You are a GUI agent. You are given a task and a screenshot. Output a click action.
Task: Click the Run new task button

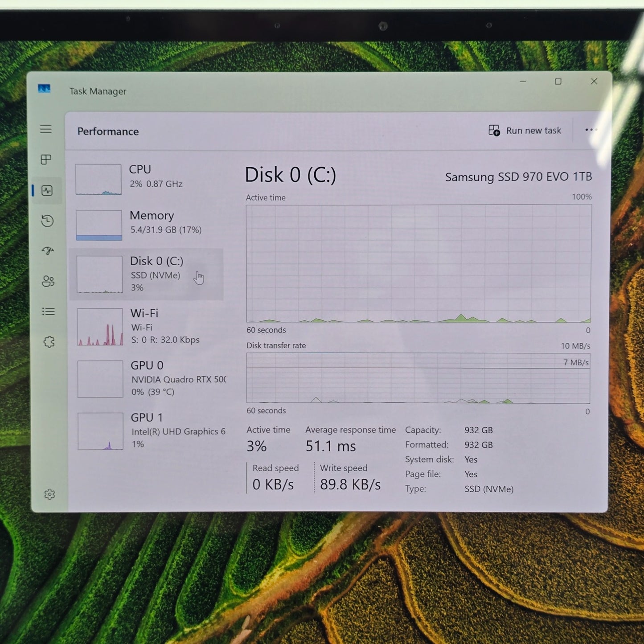pyautogui.click(x=525, y=131)
